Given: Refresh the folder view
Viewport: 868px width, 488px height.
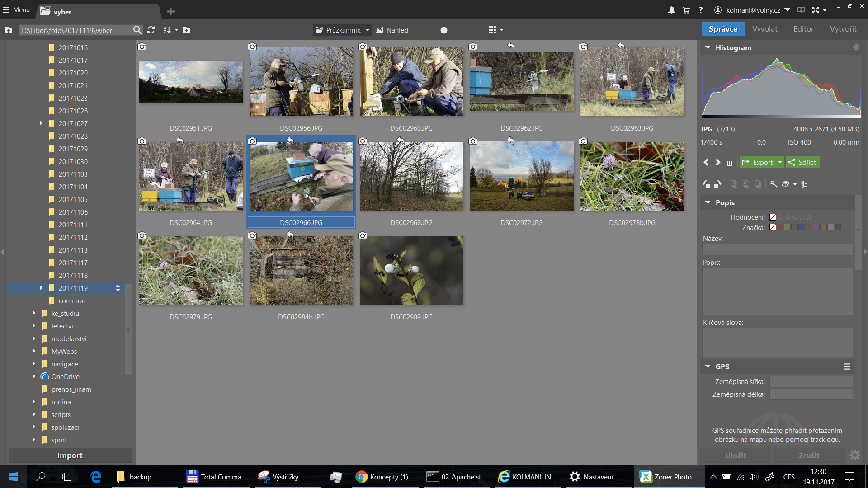Looking at the screenshot, I should [x=151, y=30].
